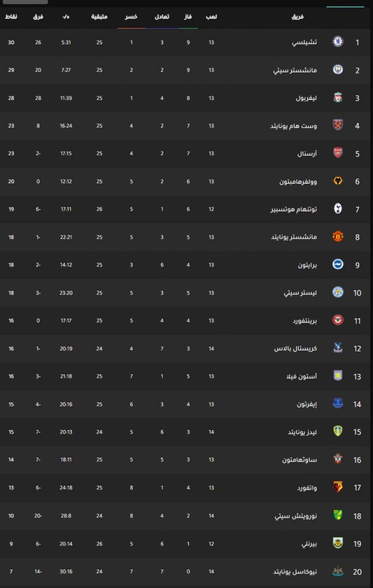This screenshot has width=373, height=588.
Task: Click the خسر losses column header
Action: pos(131,17)
